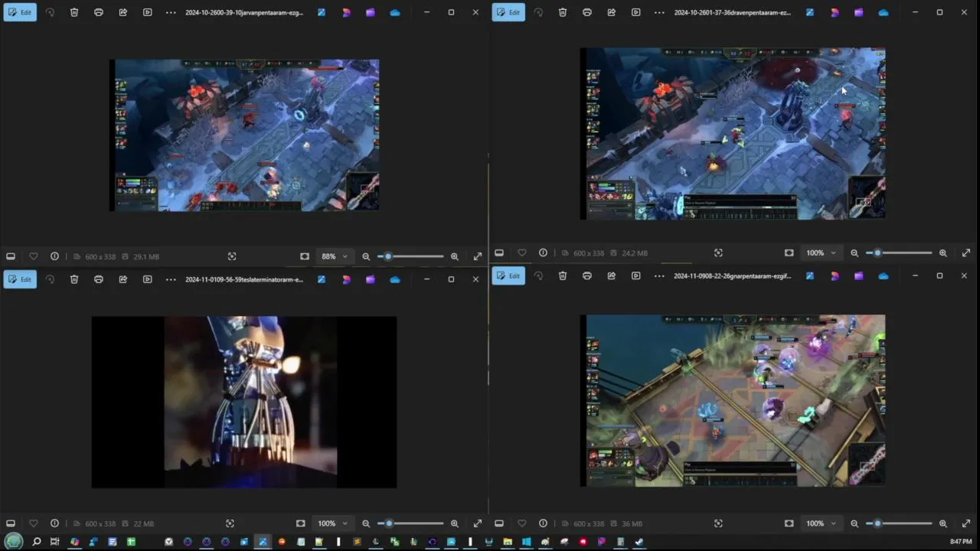Screen dimensions: 980x551
Task: Favorite the tesla terminator image with the heart
Action: [34, 523]
